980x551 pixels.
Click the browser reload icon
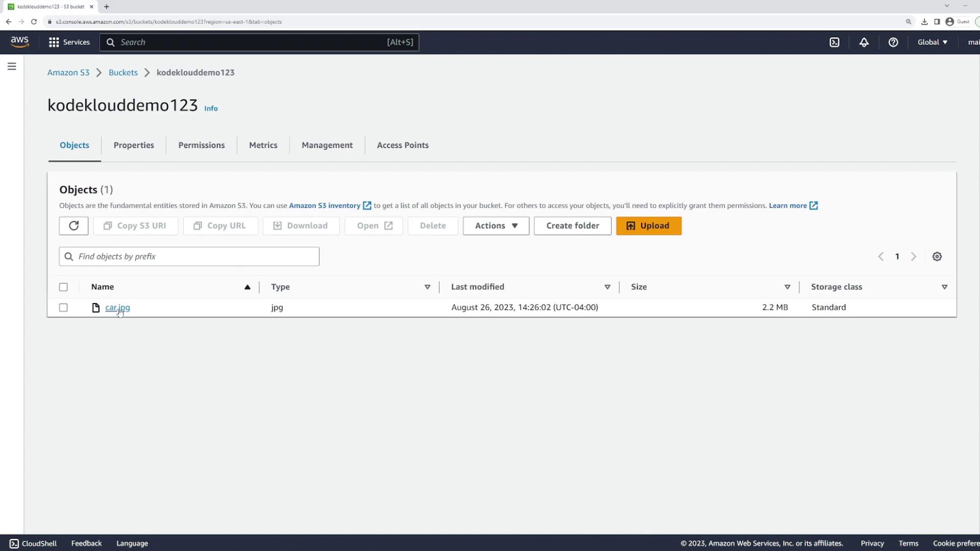(34, 21)
